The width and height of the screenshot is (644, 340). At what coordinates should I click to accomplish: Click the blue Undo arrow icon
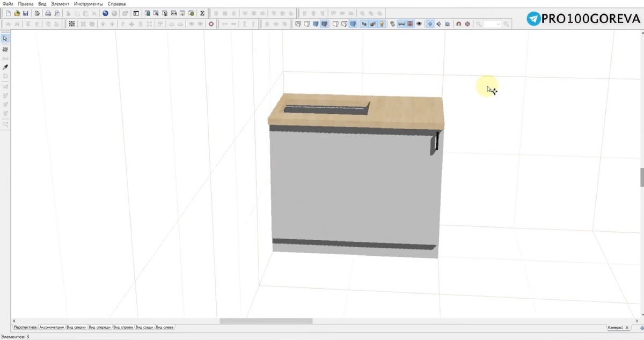click(x=105, y=13)
